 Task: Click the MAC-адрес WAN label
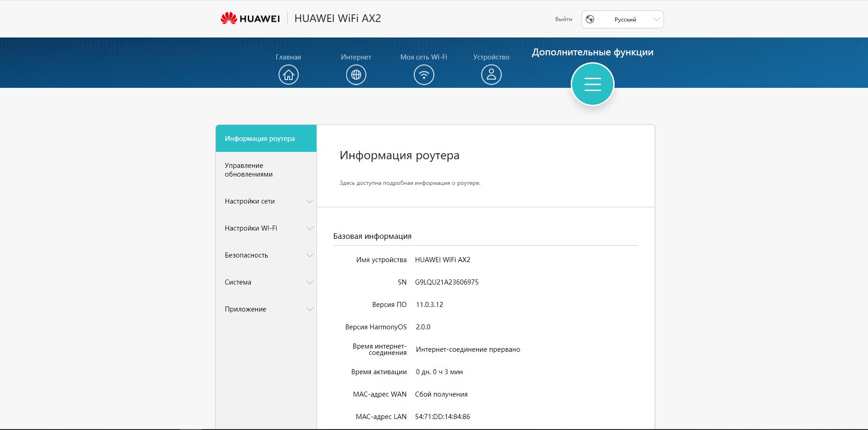pyautogui.click(x=380, y=394)
